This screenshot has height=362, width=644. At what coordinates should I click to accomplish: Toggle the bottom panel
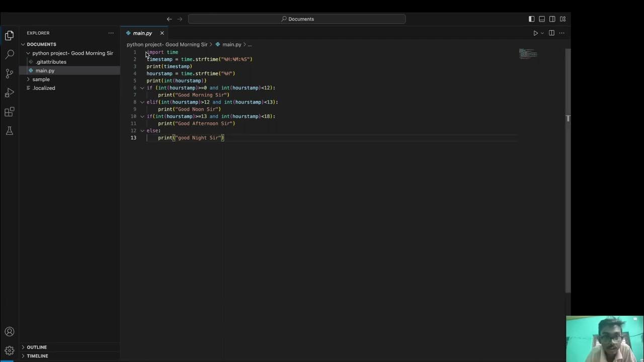pyautogui.click(x=542, y=19)
